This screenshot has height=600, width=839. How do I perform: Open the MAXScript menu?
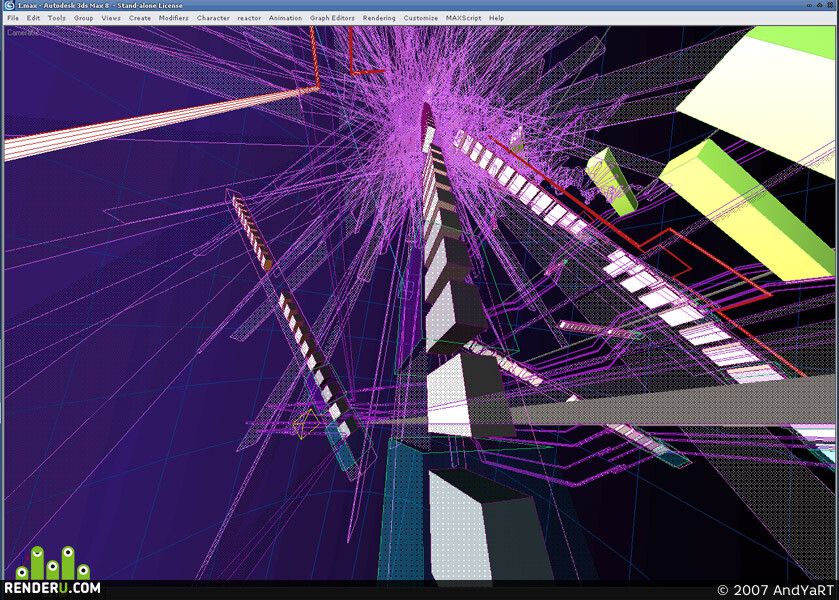click(463, 18)
